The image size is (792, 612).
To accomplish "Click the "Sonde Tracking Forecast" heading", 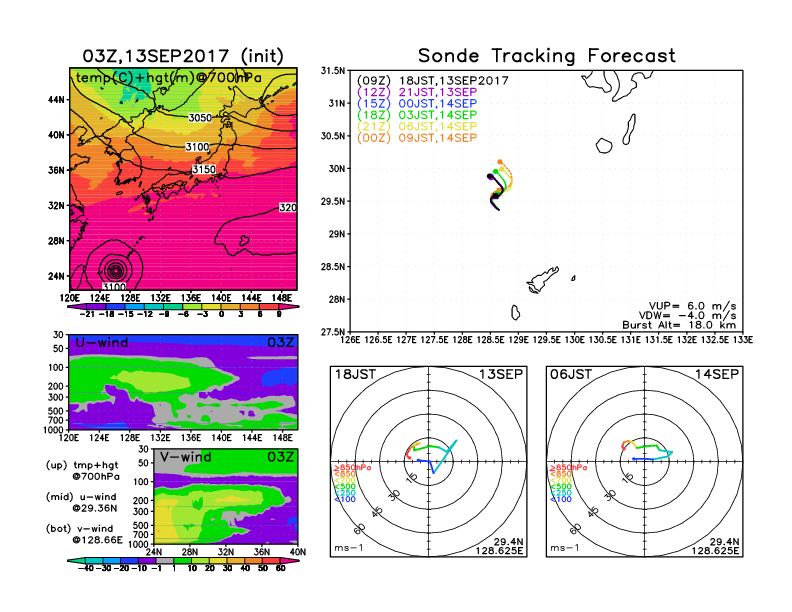I will 547,56.
